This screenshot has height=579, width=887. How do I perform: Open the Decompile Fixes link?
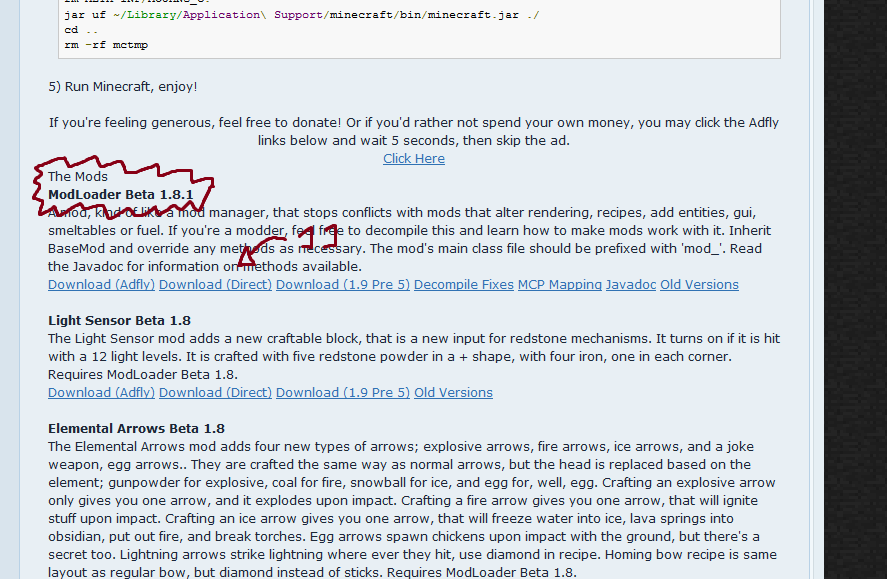point(463,285)
